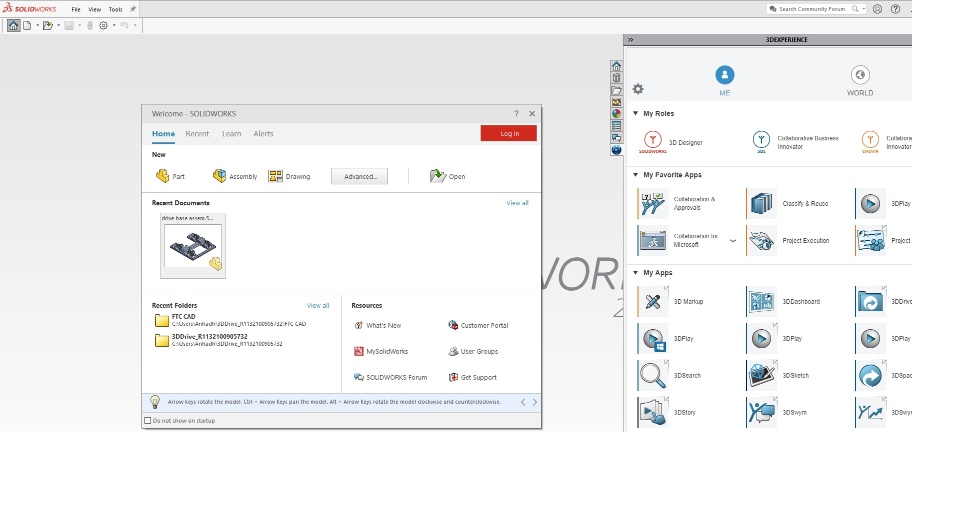Image resolution: width=960 pixels, height=520 pixels.
Task: Expand the Options gear dropdown arrow
Action: pyautogui.click(x=114, y=26)
